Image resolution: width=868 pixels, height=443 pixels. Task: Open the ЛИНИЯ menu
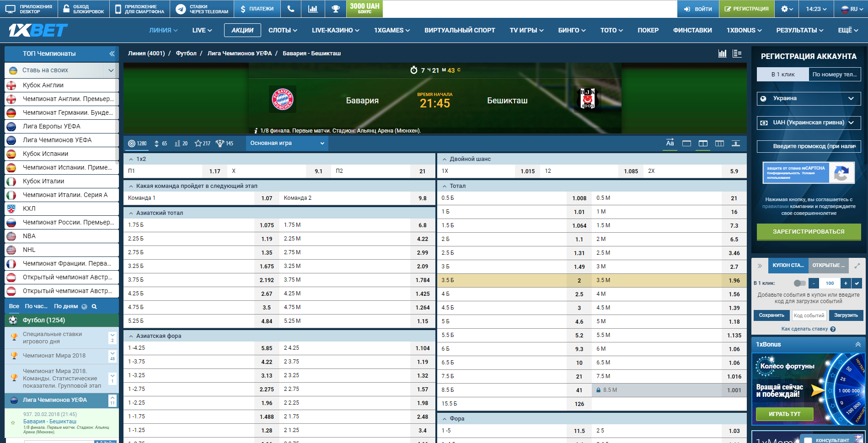point(163,30)
